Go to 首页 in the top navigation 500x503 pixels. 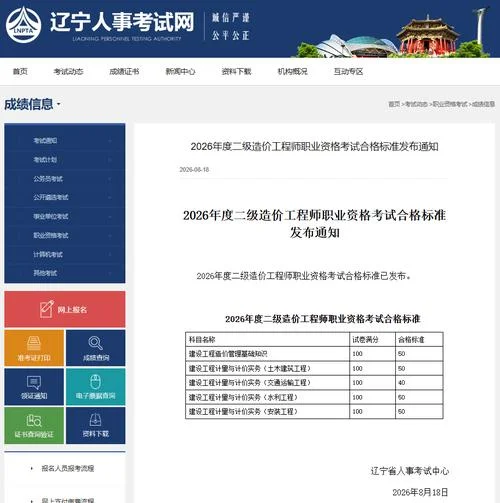pyautogui.click(x=20, y=71)
